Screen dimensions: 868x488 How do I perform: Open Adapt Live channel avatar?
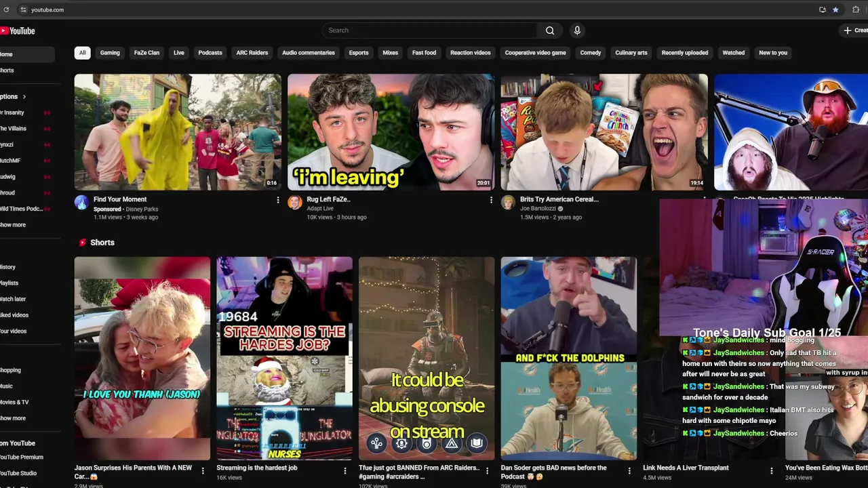(295, 202)
